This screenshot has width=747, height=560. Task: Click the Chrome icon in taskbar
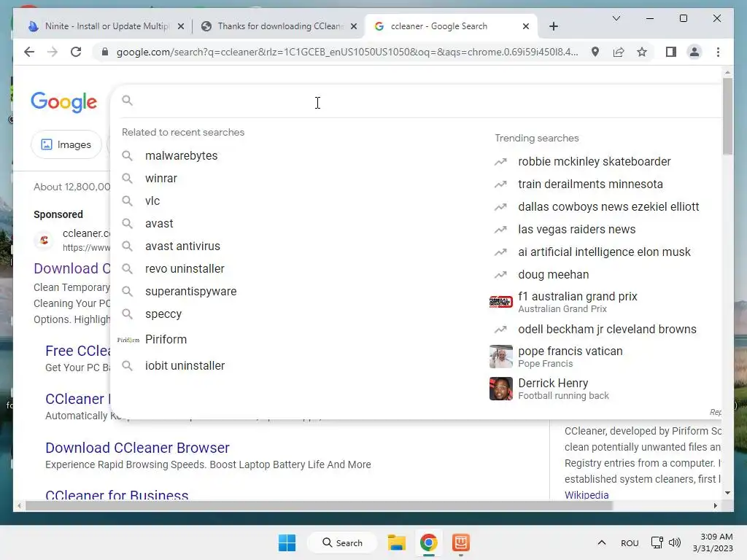click(428, 542)
